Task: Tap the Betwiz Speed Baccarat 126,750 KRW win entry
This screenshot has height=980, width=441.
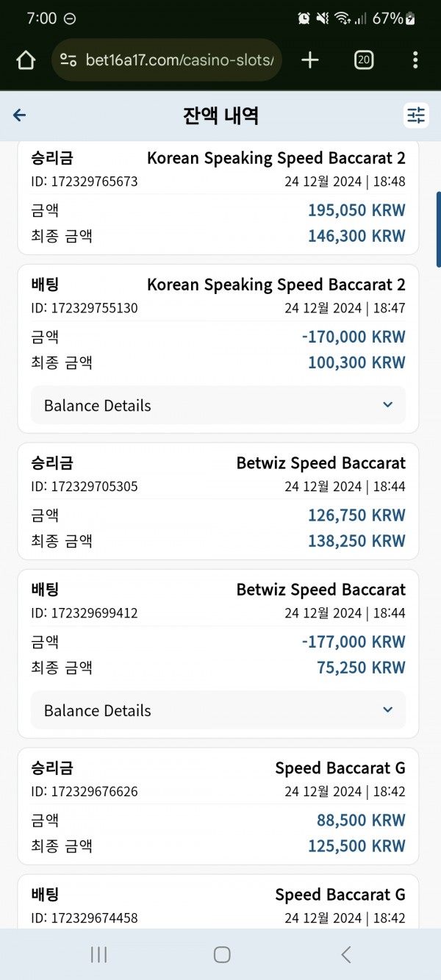Action: pos(218,501)
